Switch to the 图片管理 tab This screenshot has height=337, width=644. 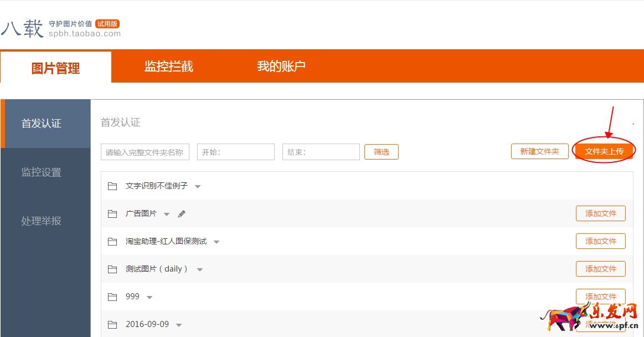[56, 67]
